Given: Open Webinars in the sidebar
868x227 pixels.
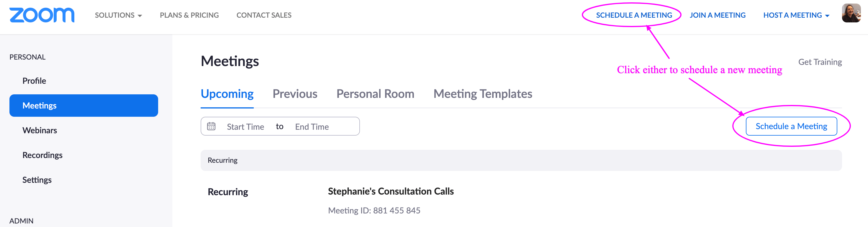Looking at the screenshot, I should (40, 130).
